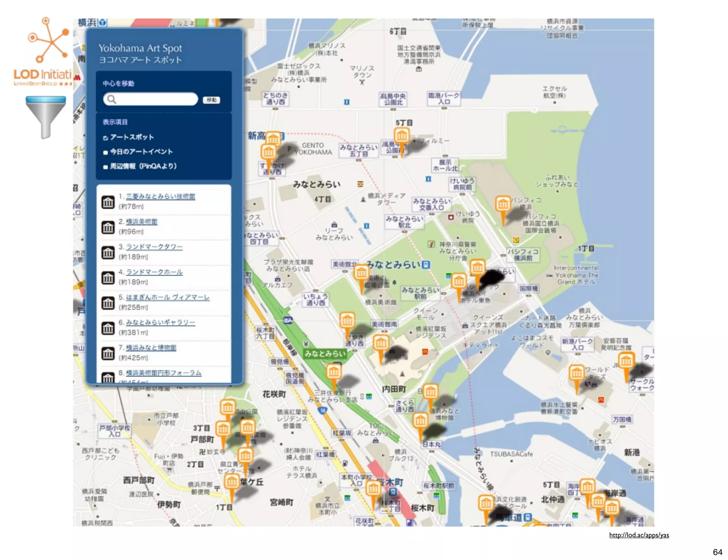Open the lod.ac/apps/yas URL link
Viewport: 728px width, 560px height.
pos(639,535)
